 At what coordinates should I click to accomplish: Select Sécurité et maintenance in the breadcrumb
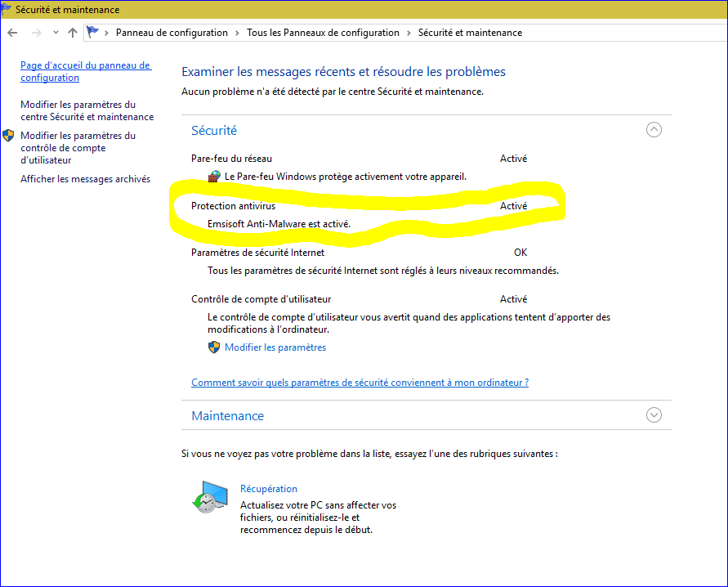point(470,33)
